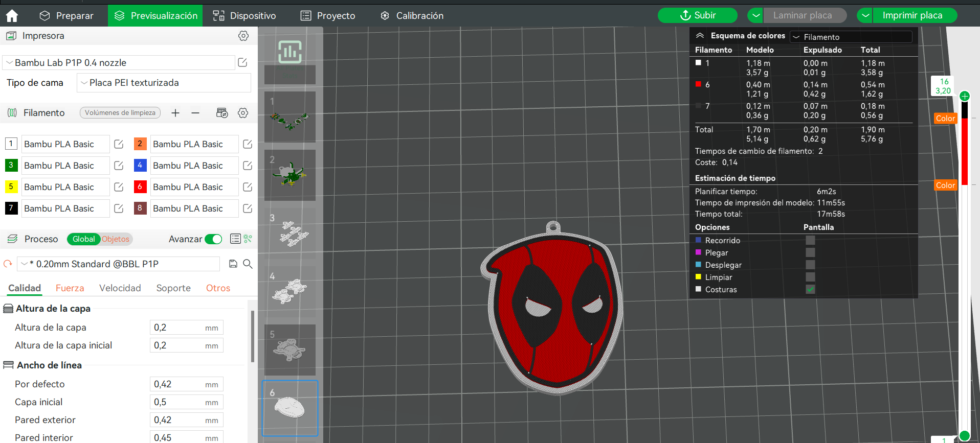Open filament settings gear icon
This screenshot has width=980, height=443.
[x=243, y=113]
